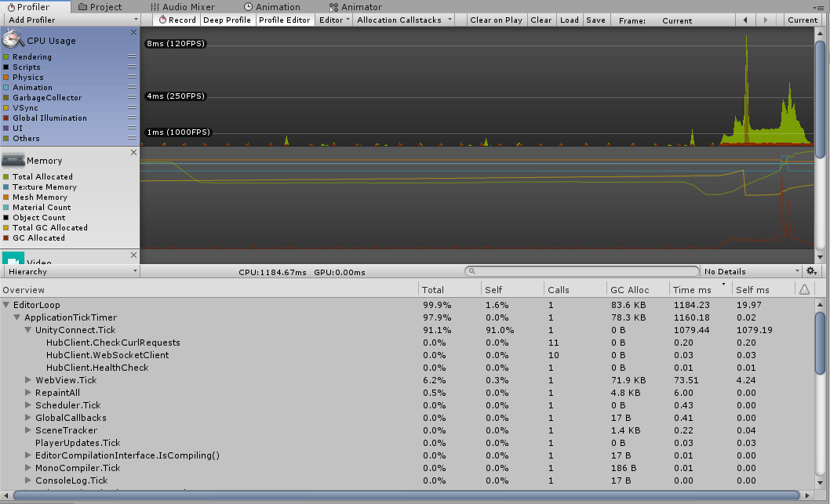830x504 pixels.
Task: Click the Record icon in the toolbar
Action: coord(161,20)
